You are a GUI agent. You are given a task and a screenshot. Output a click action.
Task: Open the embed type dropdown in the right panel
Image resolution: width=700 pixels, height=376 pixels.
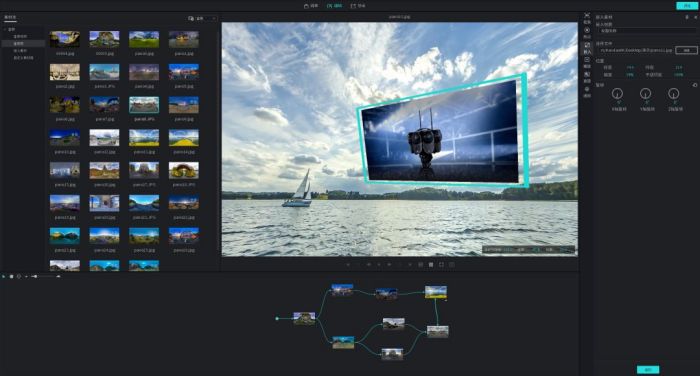[646, 31]
